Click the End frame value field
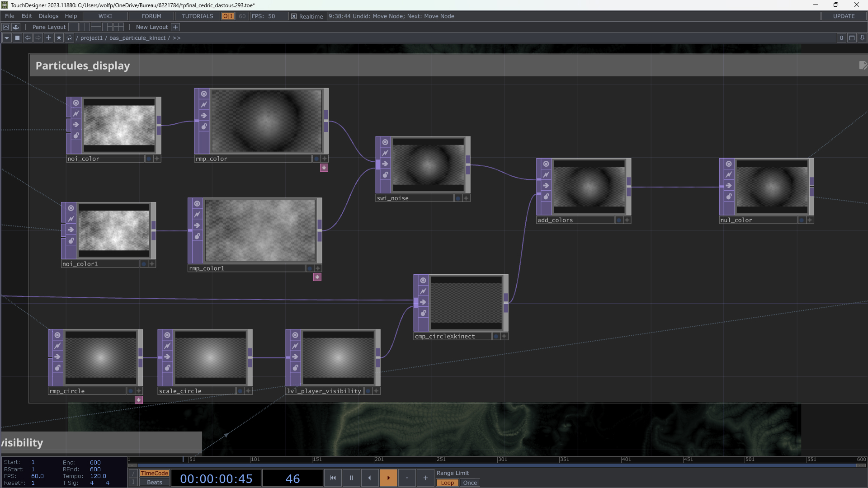Screen dimensions: 868x488 95,462
